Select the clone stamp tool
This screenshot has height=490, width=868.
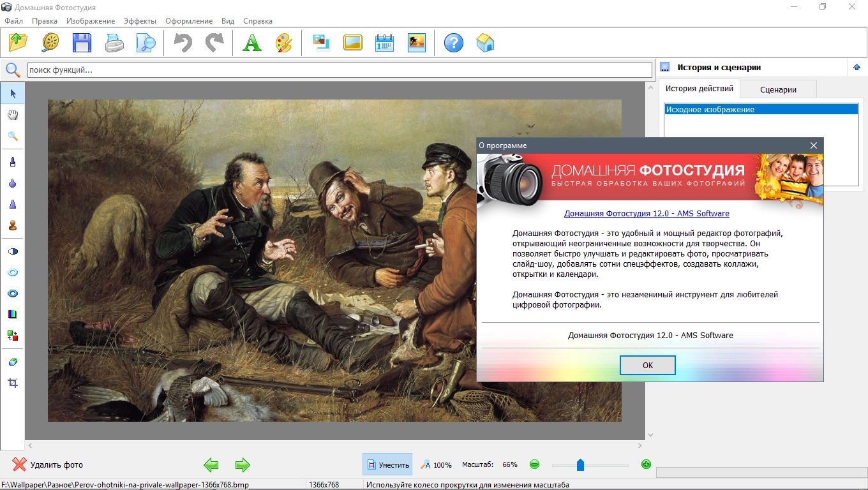[x=13, y=225]
